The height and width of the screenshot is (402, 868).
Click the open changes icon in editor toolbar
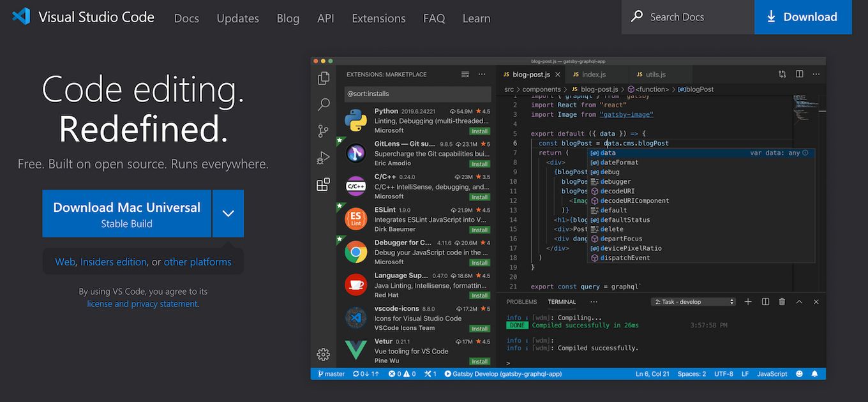point(782,74)
